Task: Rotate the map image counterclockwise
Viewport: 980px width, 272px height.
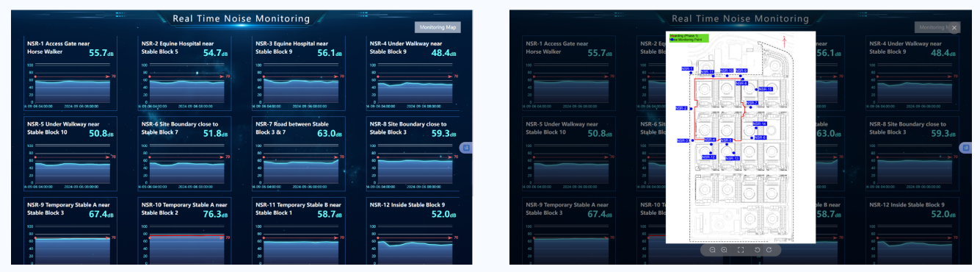Action: coord(757,250)
